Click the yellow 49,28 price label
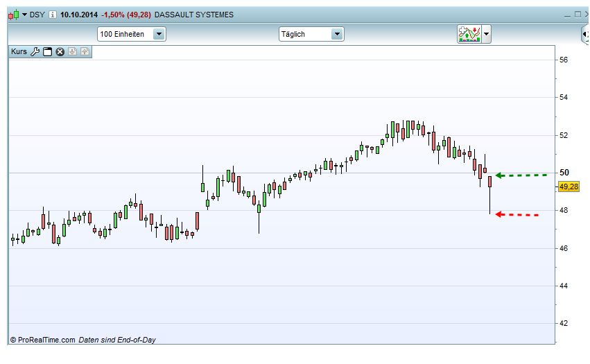 click(569, 187)
